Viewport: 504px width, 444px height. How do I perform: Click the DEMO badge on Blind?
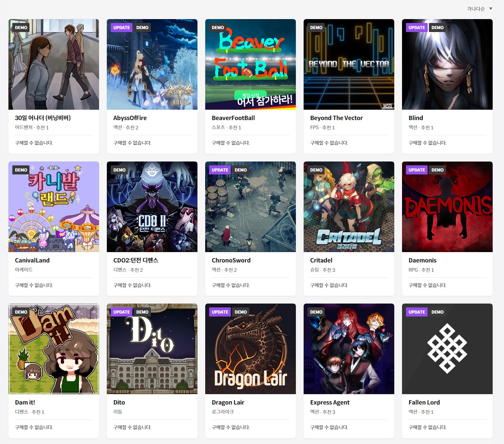(x=438, y=28)
